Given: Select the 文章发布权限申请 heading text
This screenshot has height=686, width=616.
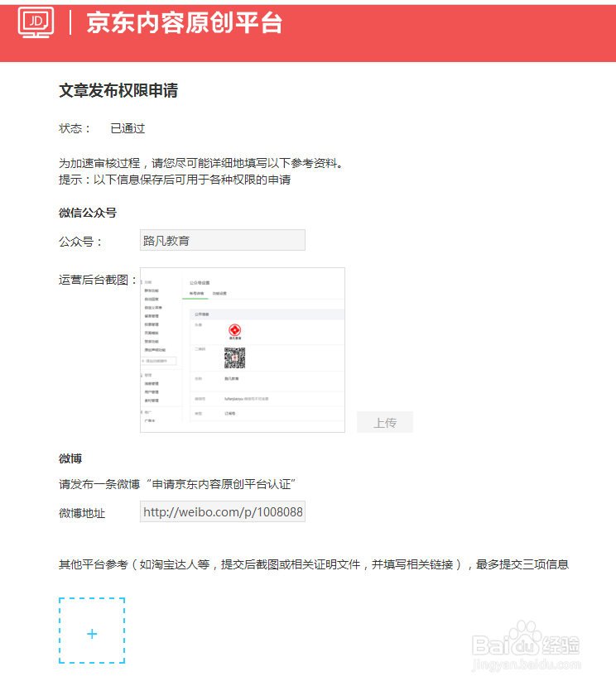Looking at the screenshot, I should (118, 90).
